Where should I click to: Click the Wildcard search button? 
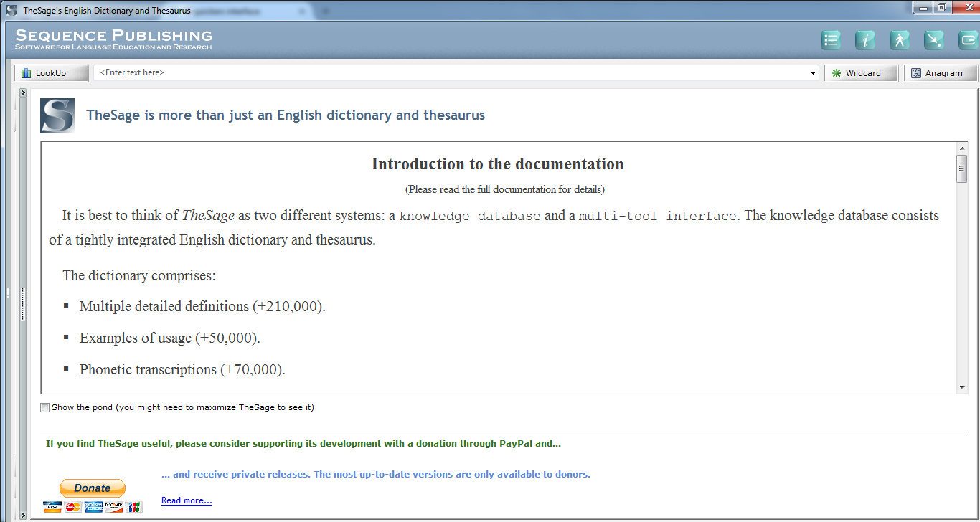(x=861, y=73)
